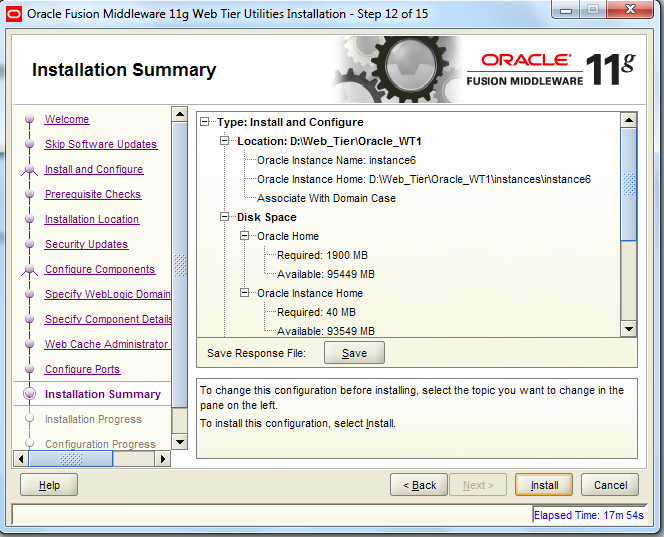Click the Install and Configure step node icon
664x537 pixels.
pos(29,169)
